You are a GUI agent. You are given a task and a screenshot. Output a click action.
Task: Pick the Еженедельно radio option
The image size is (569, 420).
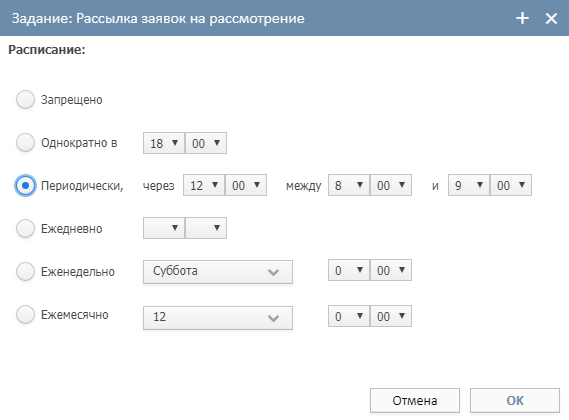(x=25, y=271)
